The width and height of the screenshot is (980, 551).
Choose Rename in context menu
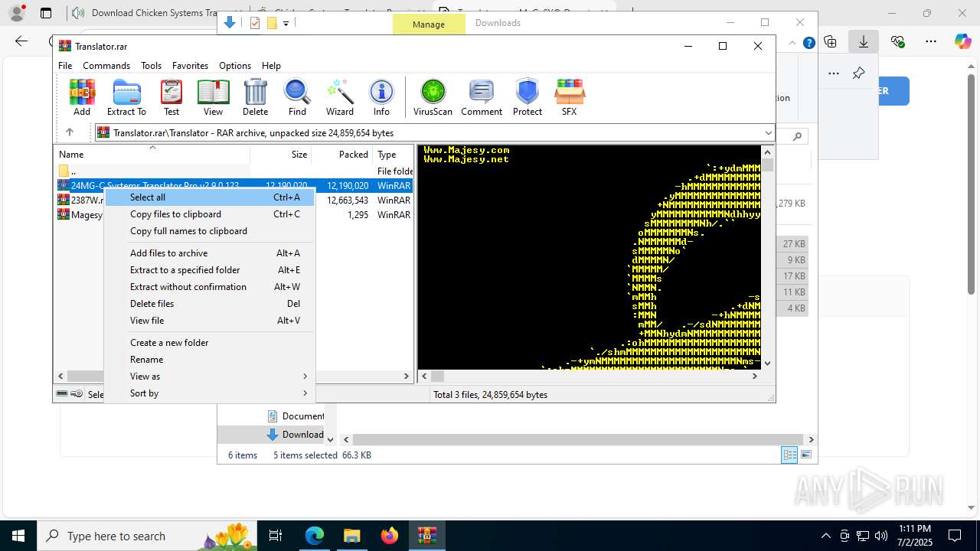point(210,360)
